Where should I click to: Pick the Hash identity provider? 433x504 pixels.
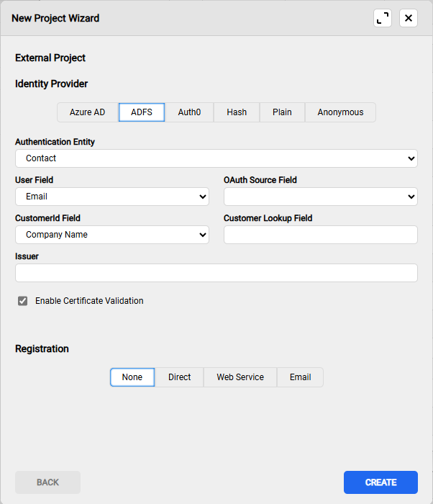237,112
